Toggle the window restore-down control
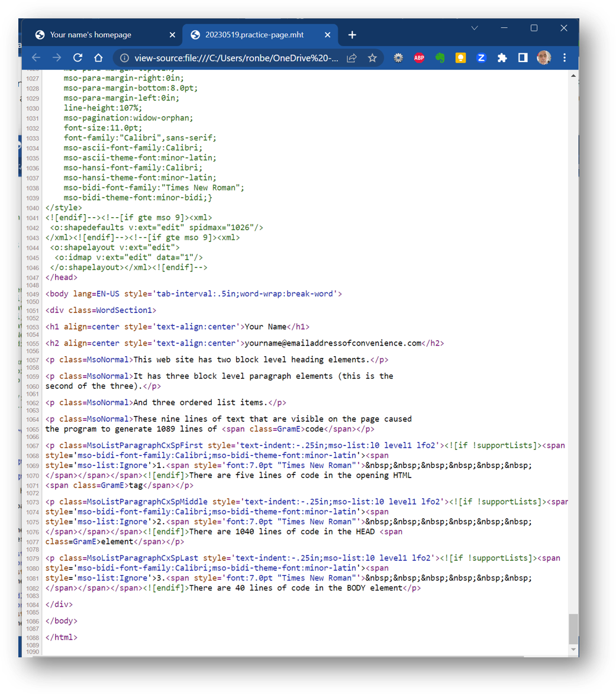 [534, 28]
